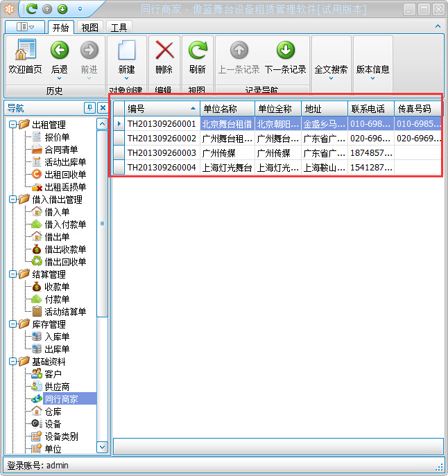The height and width of the screenshot is (476, 448).
Task: Collapse the 借入借出管理 tree node
Action: click(x=13, y=200)
